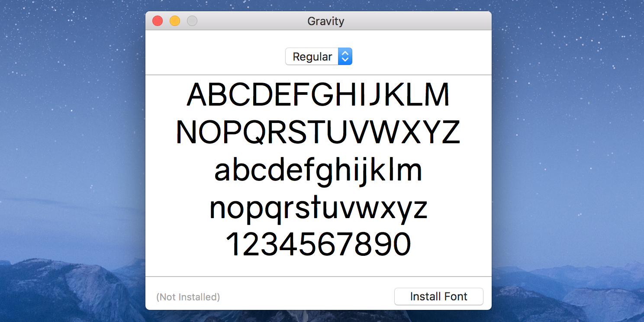Click the gray zoom button in the title bar
This screenshot has height=322, width=644.
click(x=192, y=20)
